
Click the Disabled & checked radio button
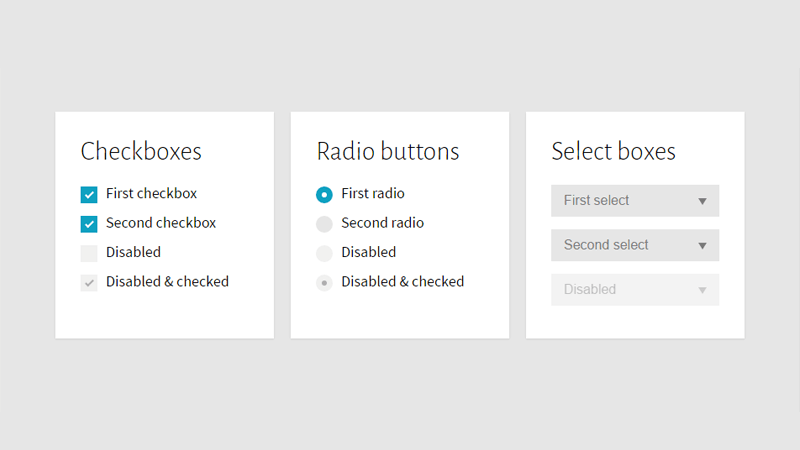click(324, 282)
